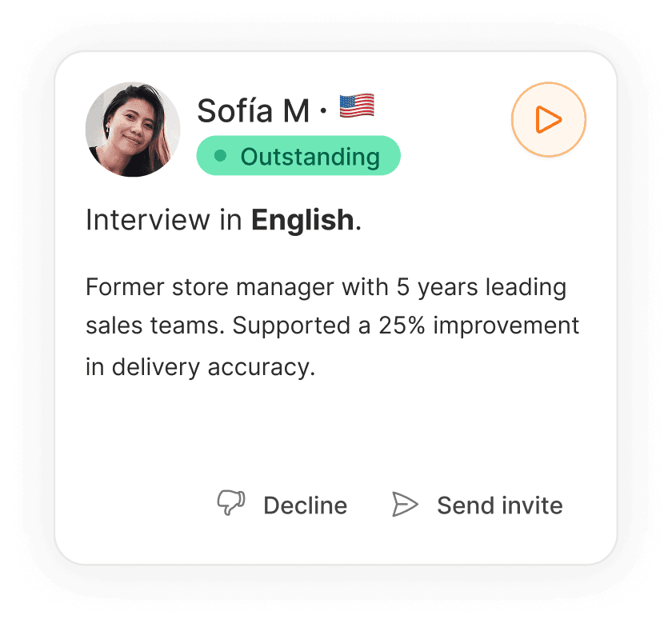Click the dot separator after Sofía M
Viewport: 672px width, 623px height.
tap(323, 111)
